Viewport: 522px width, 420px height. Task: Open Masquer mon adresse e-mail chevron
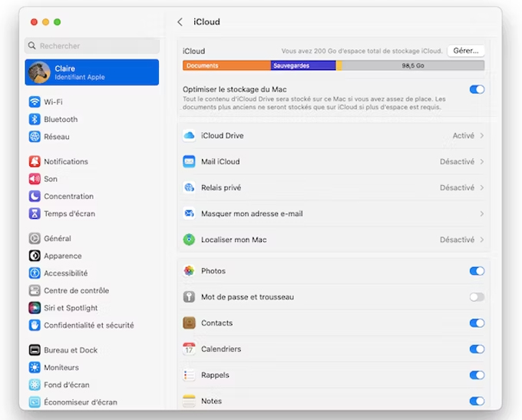click(x=482, y=213)
